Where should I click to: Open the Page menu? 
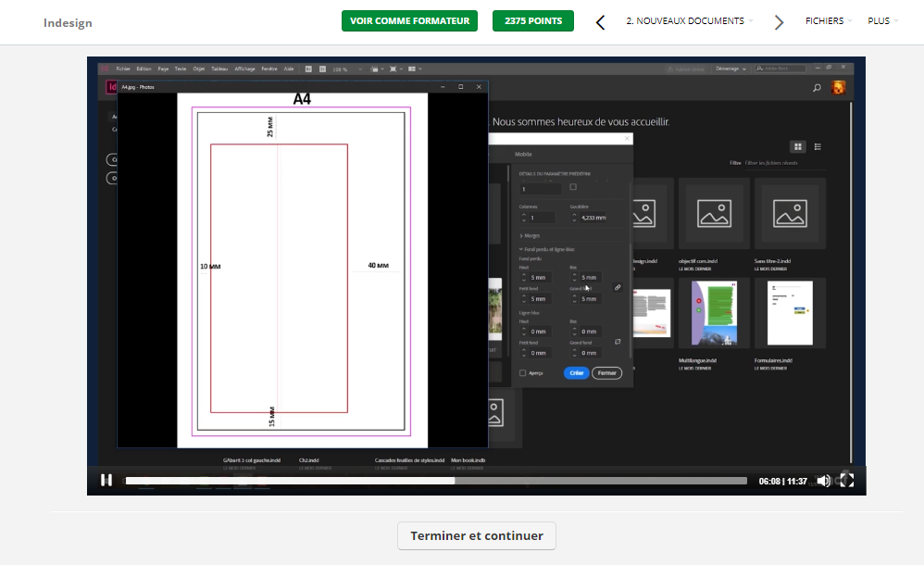coord(163,69)
